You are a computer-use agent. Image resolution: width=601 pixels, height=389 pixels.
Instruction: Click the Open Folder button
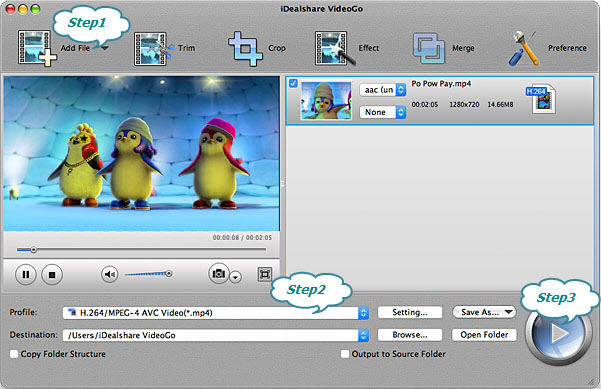point(484,335)
